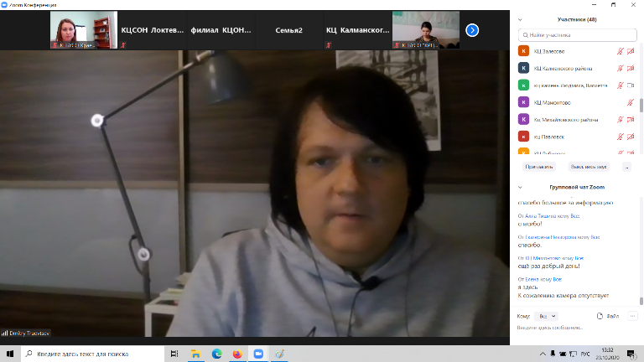Image resolution: width=644 pixels, height=362 pixels.
Task: Click chat message К сожалению камера отсутствует
Action: click(563, 296)
